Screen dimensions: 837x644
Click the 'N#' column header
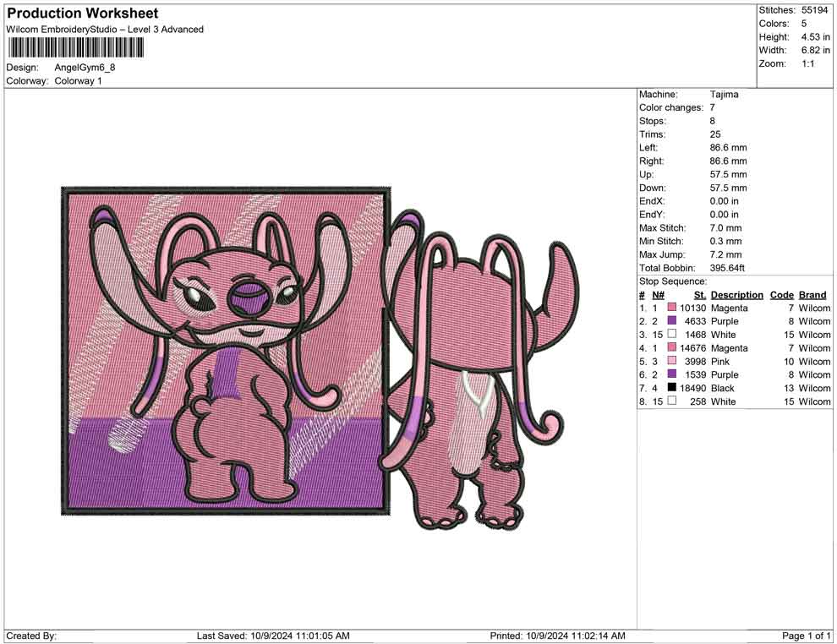tap(658, 294)
